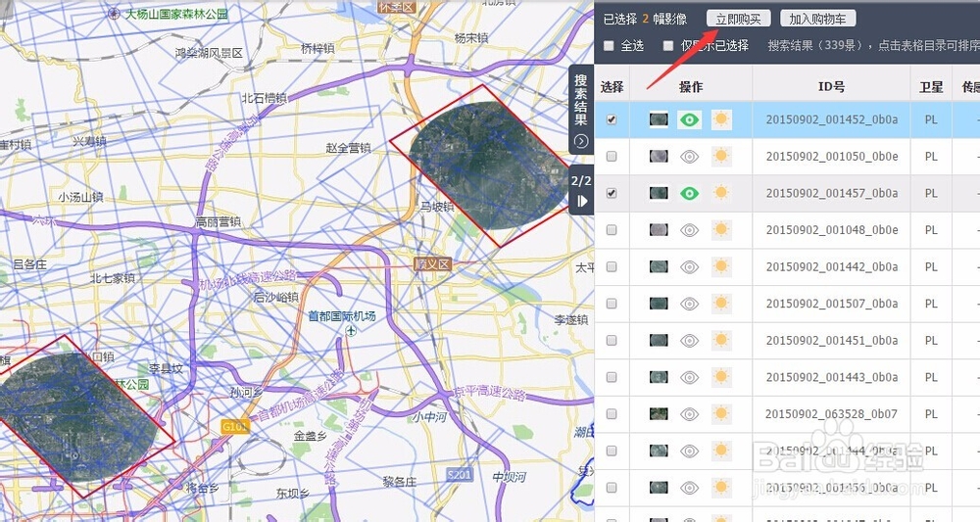This screenshot has width=980, height=522.
Task: Click the 高丽营镇 town label on map
Action: 218,221
